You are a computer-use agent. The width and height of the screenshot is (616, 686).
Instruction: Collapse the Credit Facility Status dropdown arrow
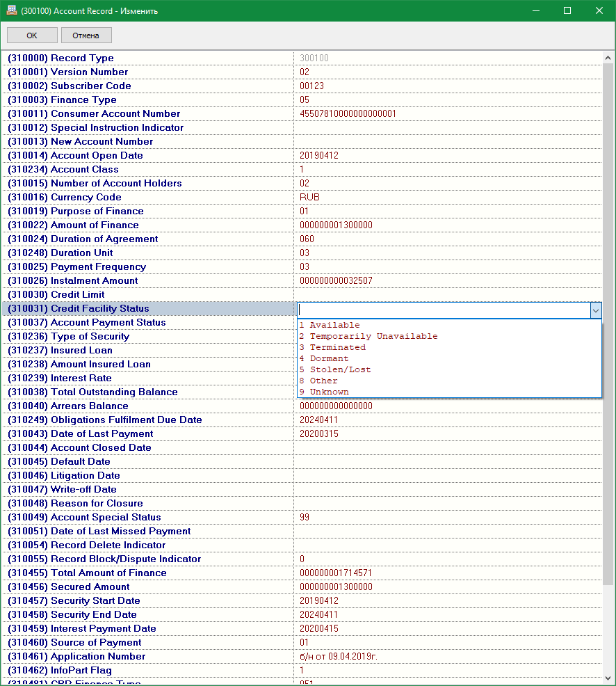point(595,310)
